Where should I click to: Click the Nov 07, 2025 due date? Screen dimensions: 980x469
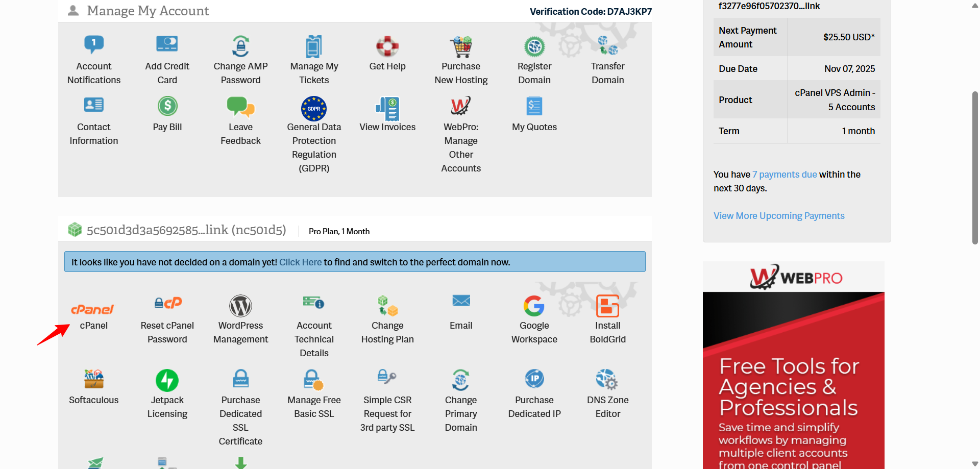tap(849, 69)
